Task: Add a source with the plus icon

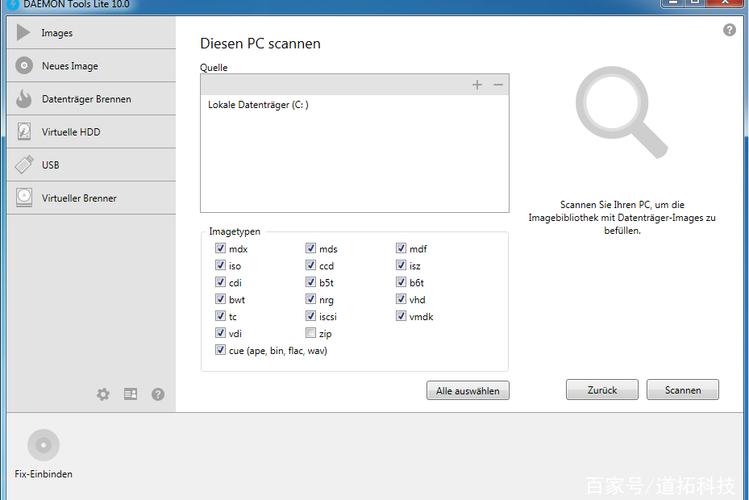Action: coord(477,85)
